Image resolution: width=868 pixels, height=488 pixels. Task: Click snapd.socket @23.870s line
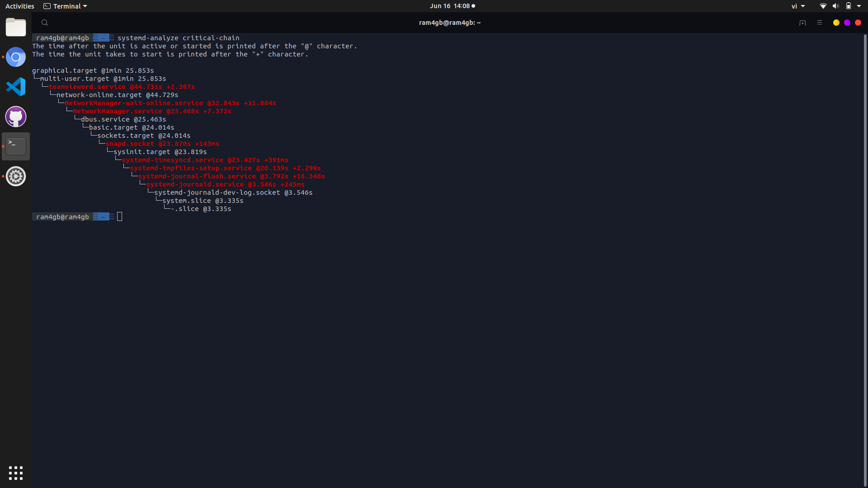162,144
